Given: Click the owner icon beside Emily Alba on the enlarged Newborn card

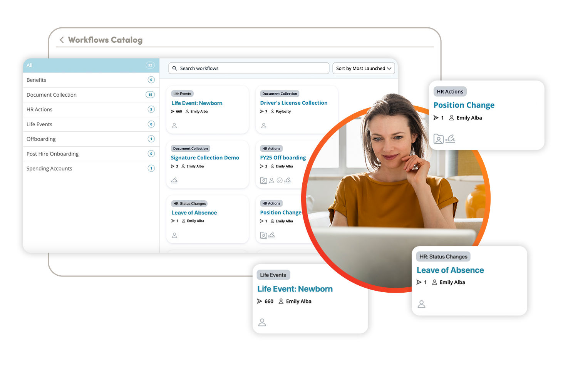Looking at the screenshot, I should [x=281, y=301].
